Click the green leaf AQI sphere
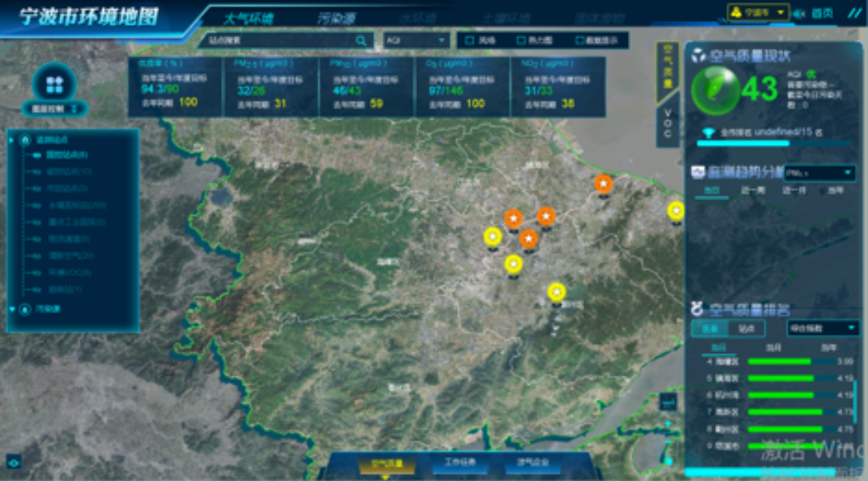 [714, 89]
